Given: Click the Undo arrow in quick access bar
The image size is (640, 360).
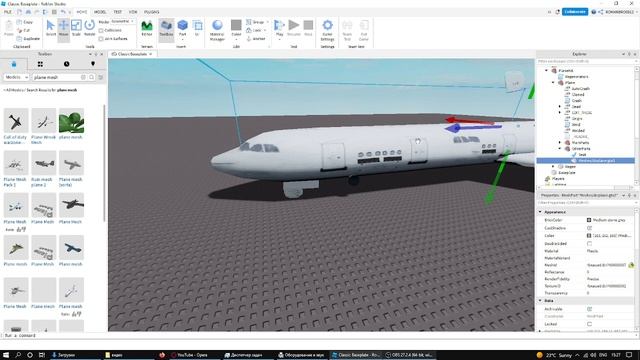Looking at the screenshot, I should 63,12.
